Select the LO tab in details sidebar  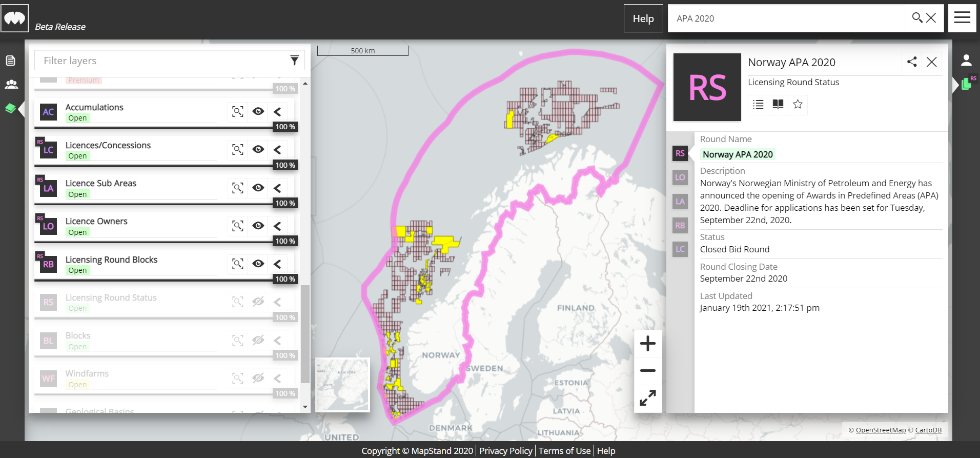tap(680, 177)
